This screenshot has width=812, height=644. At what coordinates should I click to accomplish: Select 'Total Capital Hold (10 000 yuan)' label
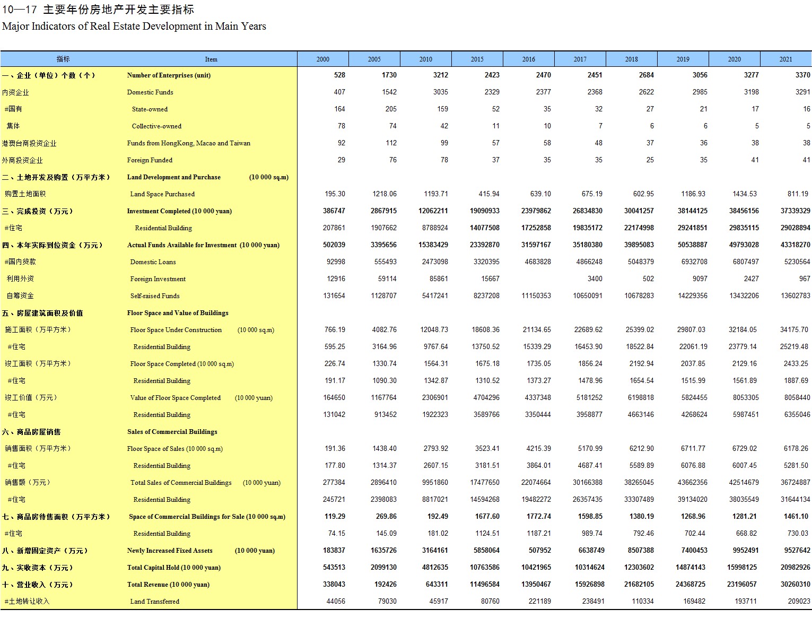(174, 568)
